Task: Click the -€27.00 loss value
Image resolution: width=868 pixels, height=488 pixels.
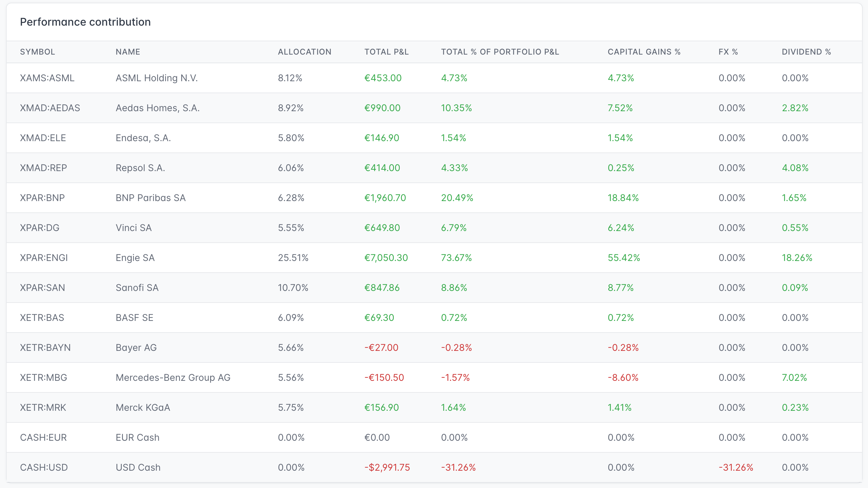Action: point(381,348)
